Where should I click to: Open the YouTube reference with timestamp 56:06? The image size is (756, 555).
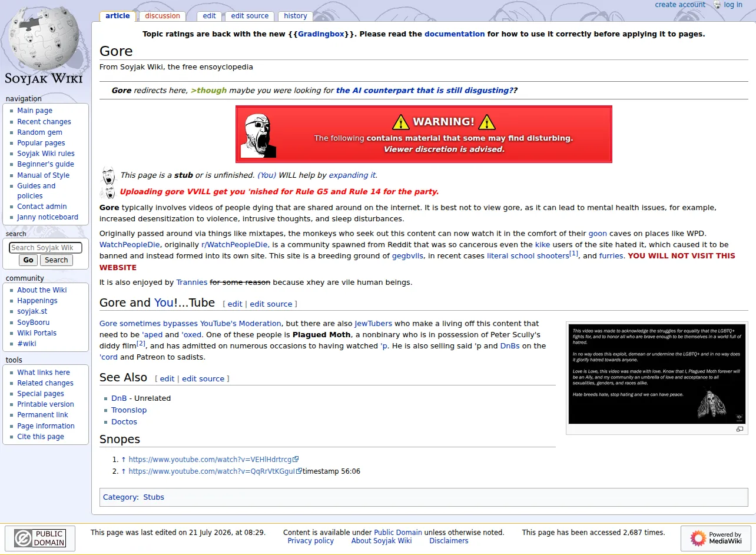pos(215,471)
